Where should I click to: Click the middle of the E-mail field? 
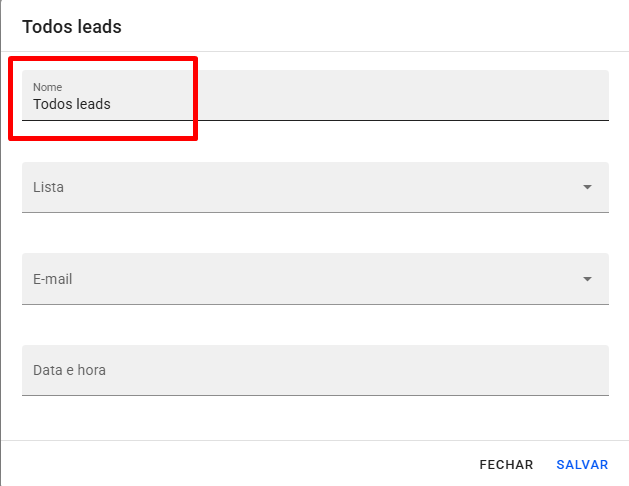click(315, 279)
